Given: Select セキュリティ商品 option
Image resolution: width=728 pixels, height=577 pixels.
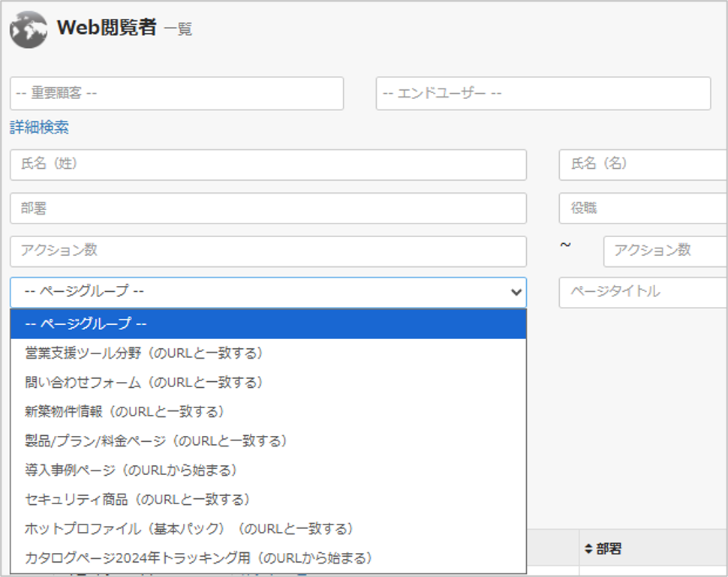Looking at the screenshot, I should pos(268,500).
